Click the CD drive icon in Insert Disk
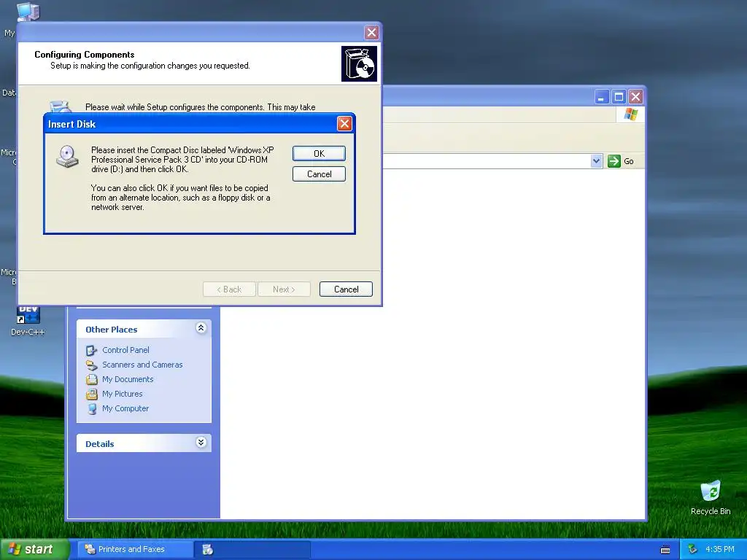Screen dimensions: 747x560 pos(67,157)
